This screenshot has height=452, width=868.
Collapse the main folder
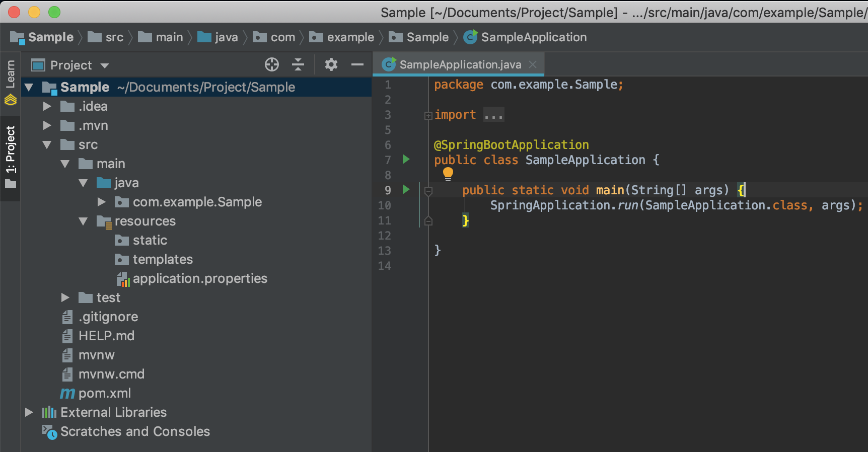click(65, 164)
